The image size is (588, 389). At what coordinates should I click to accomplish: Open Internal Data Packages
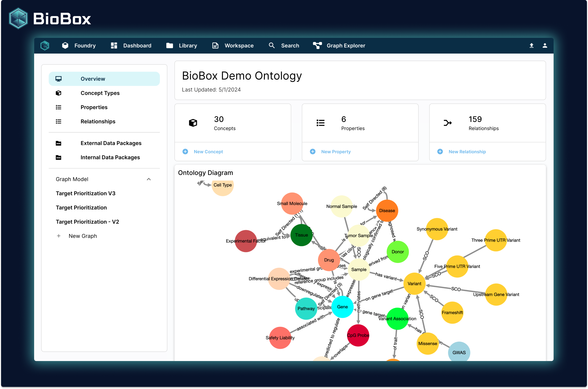(110, 157)
